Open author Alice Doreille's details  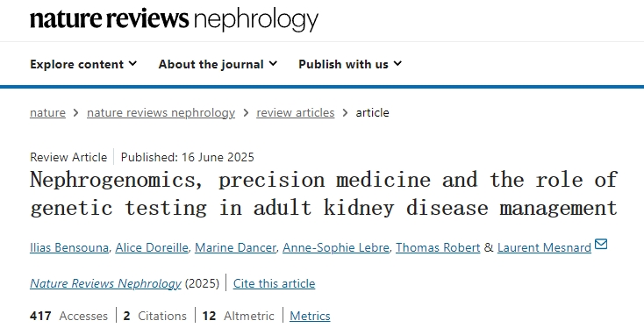pyautogui.click(x=152, y=247)
